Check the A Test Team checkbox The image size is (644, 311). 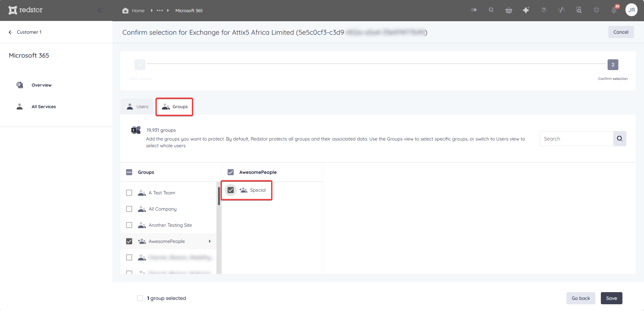coord(129,193)
